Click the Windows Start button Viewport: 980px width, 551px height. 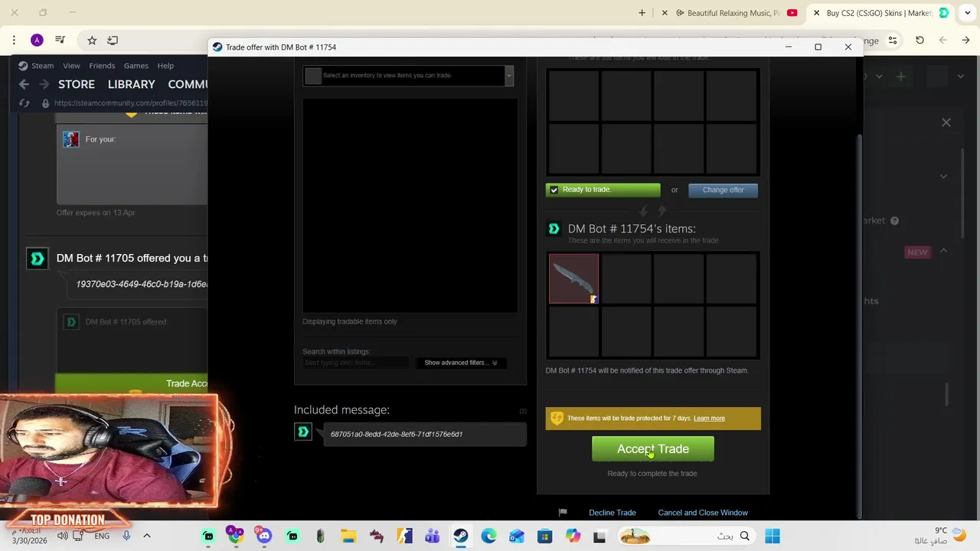click(x=772, y=536)
